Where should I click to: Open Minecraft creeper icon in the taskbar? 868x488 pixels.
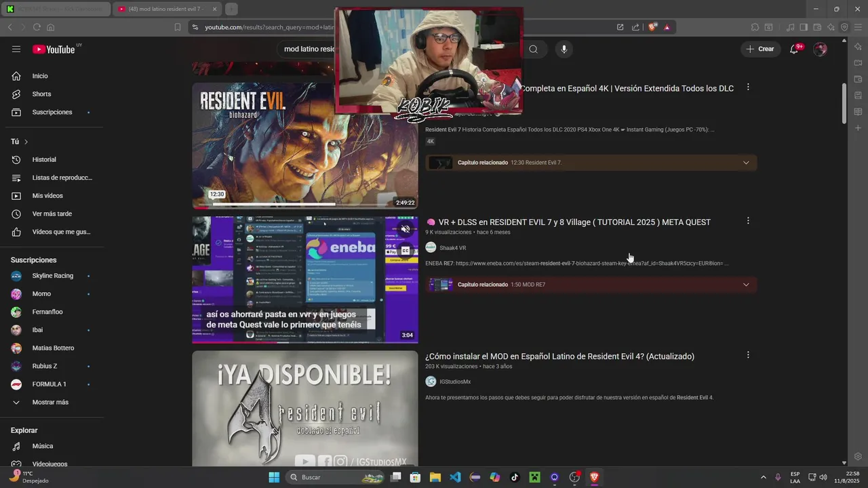pyautogui.click(x=534, y=477)
